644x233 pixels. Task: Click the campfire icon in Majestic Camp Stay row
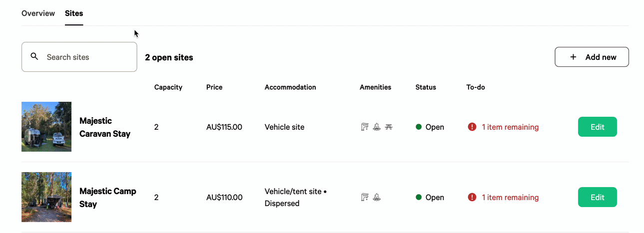click(377, 197)
